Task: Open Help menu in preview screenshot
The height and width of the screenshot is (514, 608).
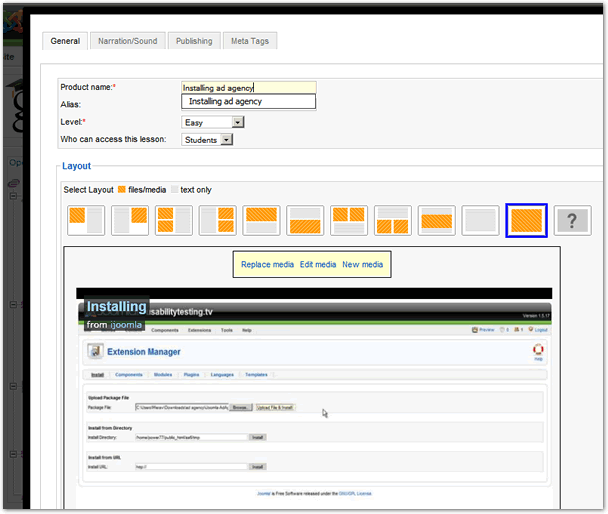Action: [x=247, y=330]
